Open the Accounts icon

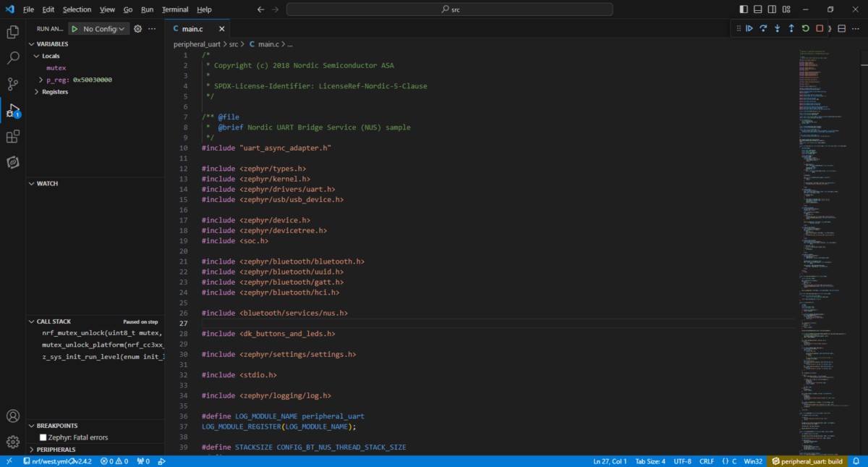(13, 416)
